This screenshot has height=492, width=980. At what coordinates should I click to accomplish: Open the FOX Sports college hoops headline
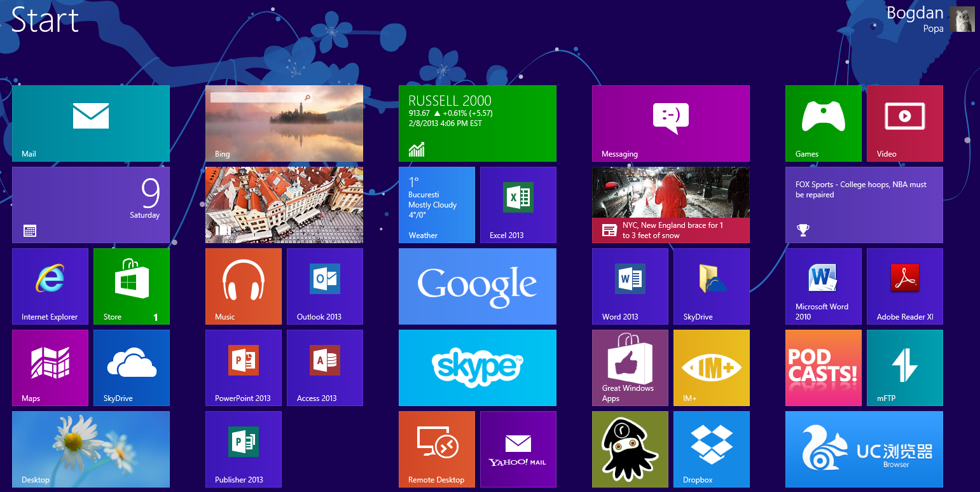(x=864, y=204)
